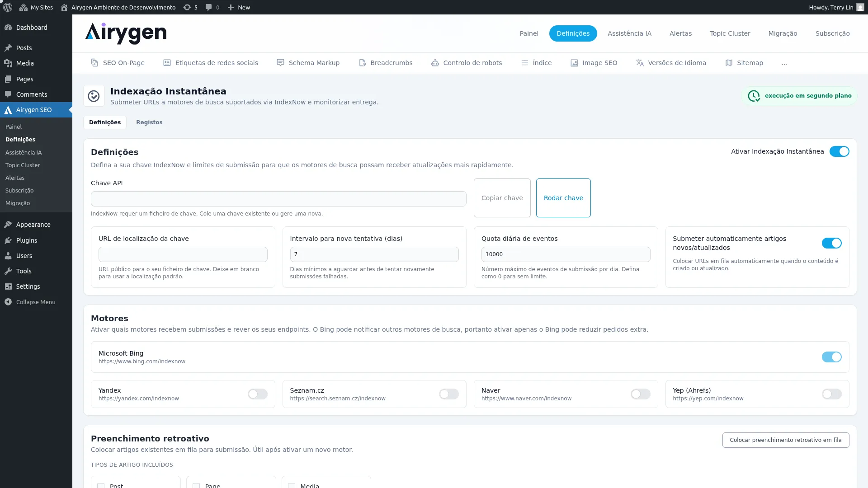Click the site home icon in admin bar
Screen dimensions: 868x488
click(64, 7)
